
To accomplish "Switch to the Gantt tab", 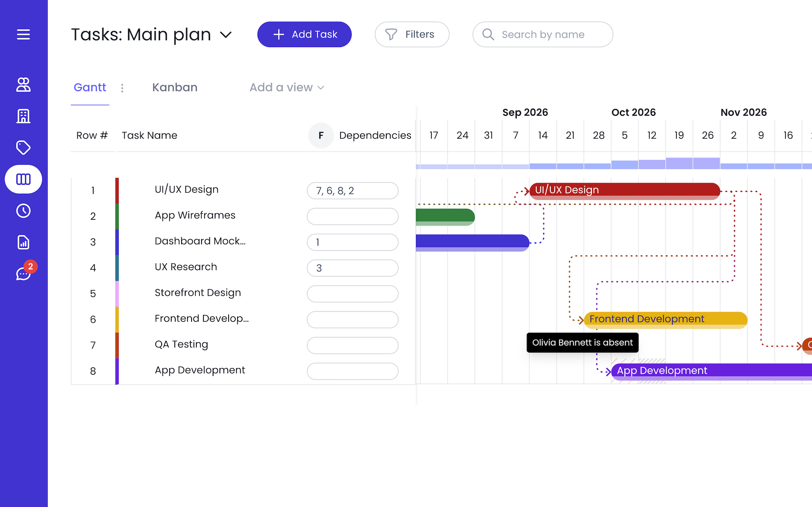I will click(x=90, y=88).
